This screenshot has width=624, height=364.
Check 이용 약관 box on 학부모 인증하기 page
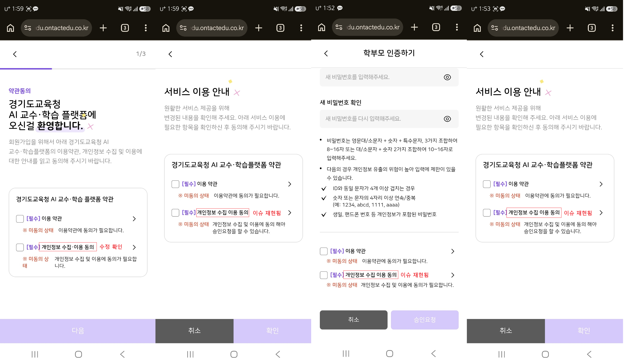click(x=324, y=252)
